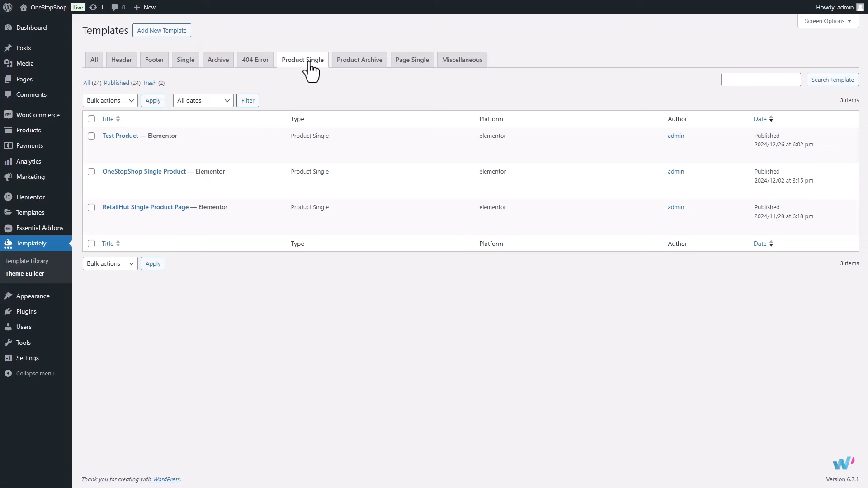Open WooCommerce from the sidebar
Viewport: 868px width, 488px height.
8,115
